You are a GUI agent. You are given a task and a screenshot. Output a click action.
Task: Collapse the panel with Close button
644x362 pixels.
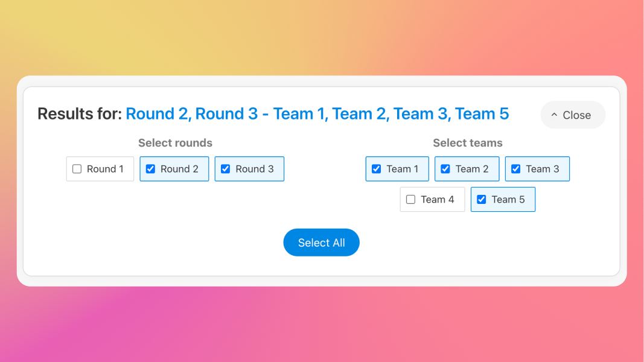[573, 115]
